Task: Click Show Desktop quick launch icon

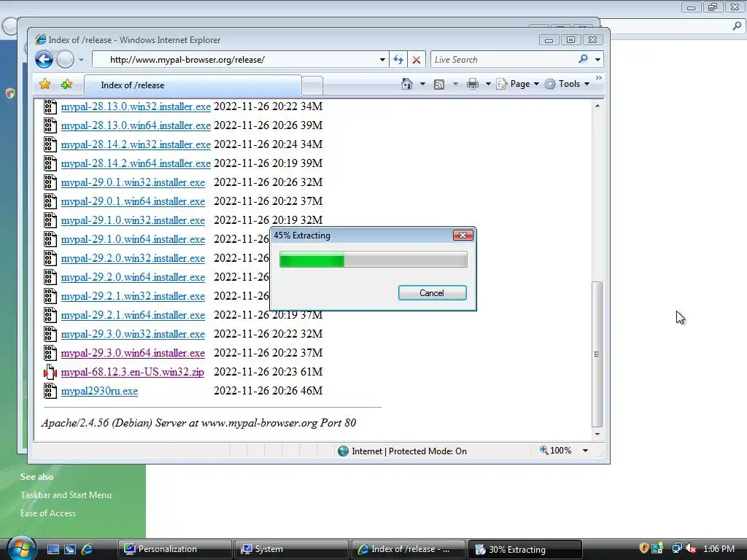Action: pyautogui.click(x=53, y=549)
